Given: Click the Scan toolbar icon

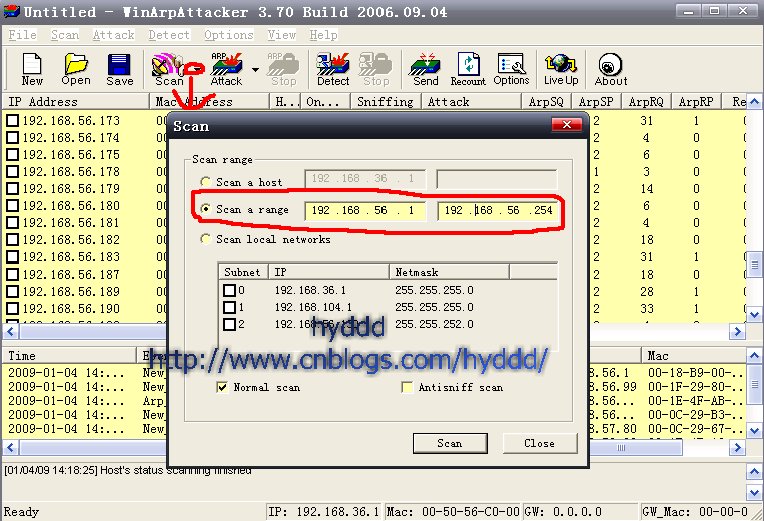Looking at the screenshot, I should click(169, 69).
